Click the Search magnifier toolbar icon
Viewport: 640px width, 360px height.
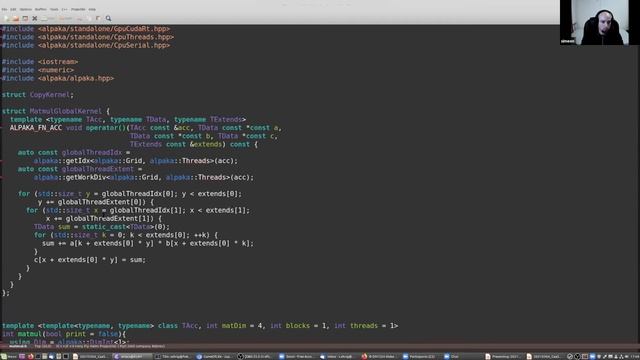(108, 18)
